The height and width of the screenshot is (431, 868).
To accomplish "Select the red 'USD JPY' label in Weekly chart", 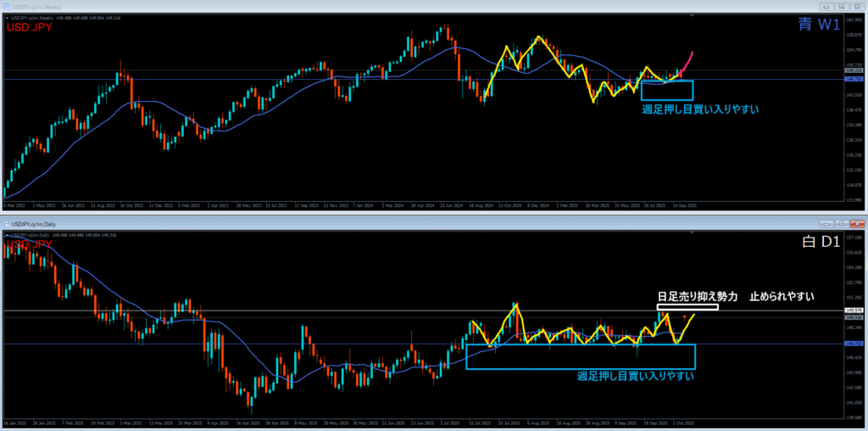I will 30,27.
